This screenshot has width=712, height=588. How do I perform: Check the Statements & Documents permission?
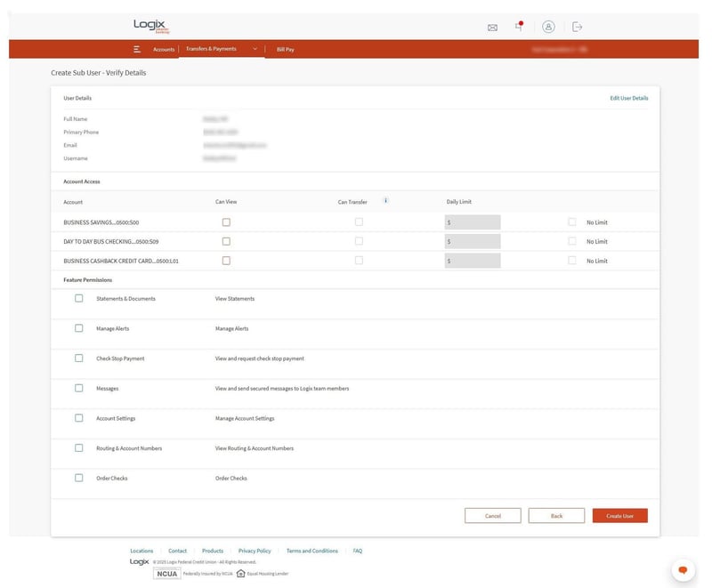point(79,299)
